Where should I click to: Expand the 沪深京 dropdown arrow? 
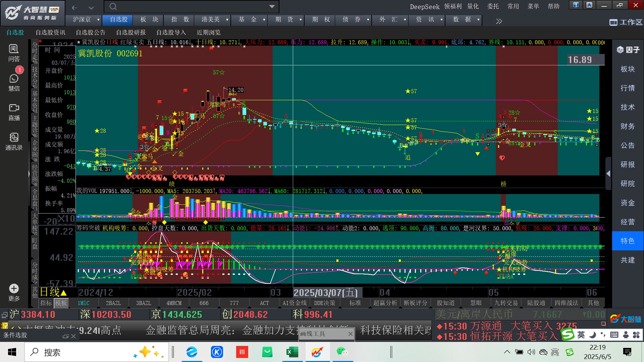point(98,20)
